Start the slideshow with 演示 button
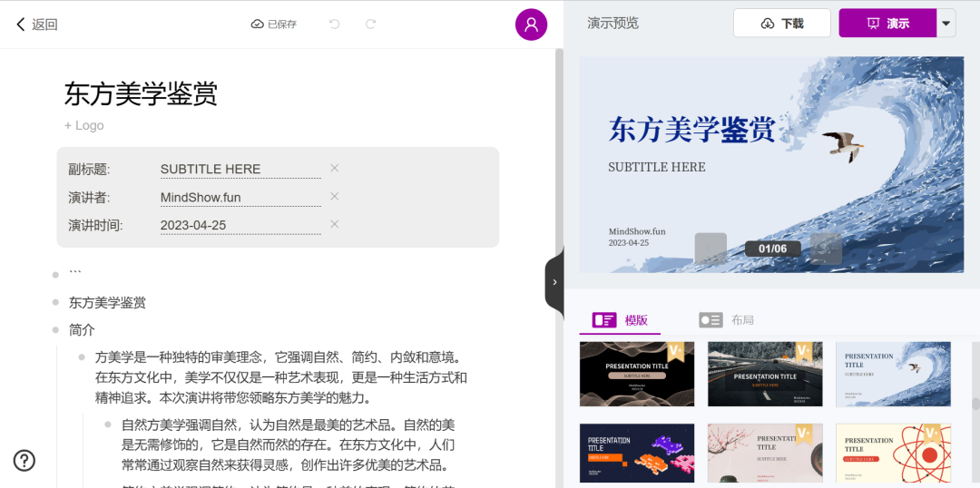The height and width of the screenshot is (488, 980). (887, 23)
